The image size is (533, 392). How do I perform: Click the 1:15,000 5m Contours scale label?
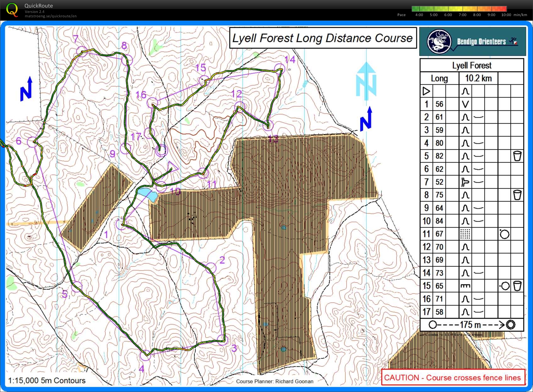point(47,380)
